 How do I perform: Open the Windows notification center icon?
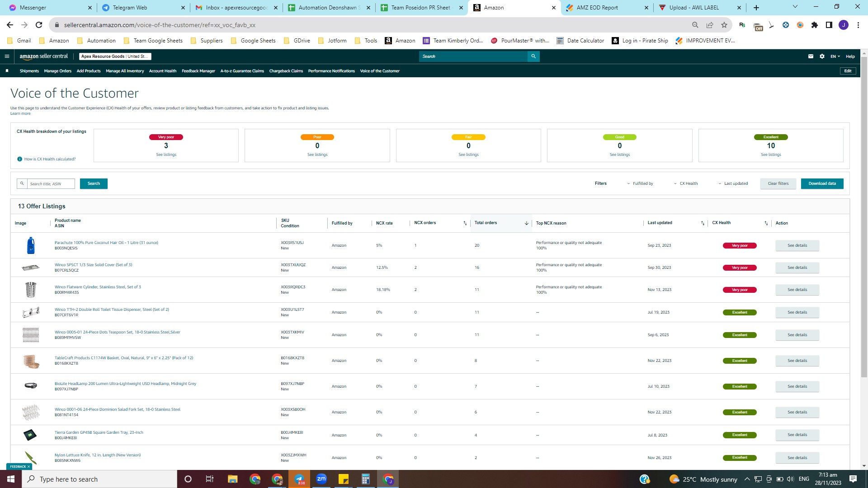click(853, 479)
